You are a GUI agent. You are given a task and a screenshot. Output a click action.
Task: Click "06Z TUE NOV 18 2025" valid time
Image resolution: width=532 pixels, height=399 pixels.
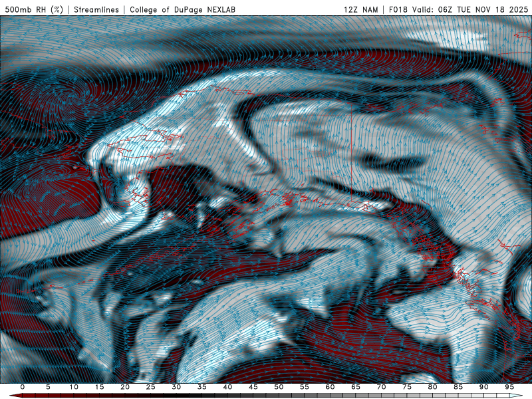coord(483,10)
